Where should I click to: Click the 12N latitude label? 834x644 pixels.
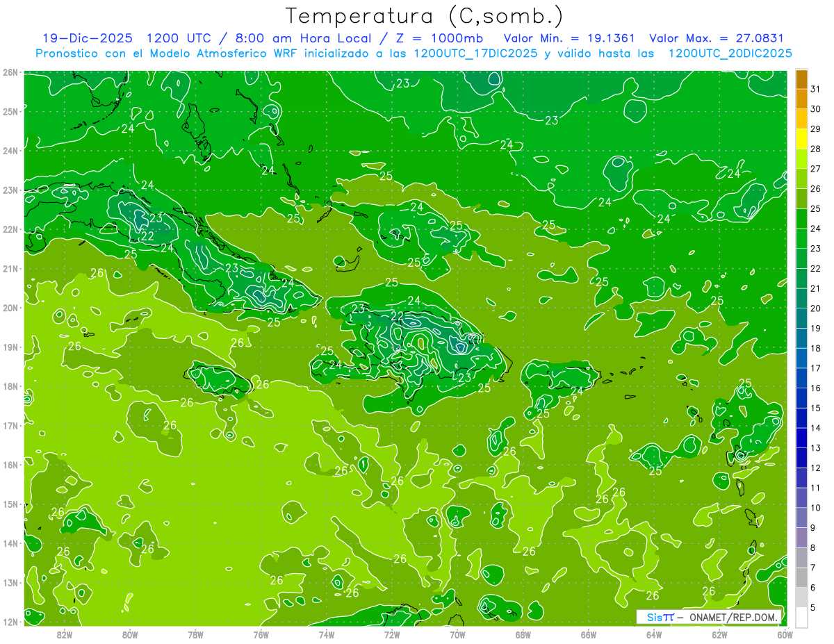pyautogui.click(x=11, y=622)
